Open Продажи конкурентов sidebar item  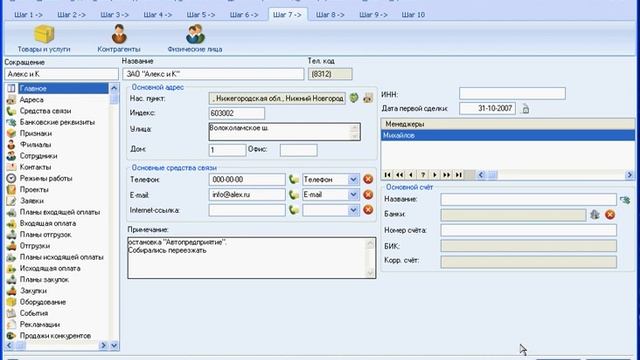pyautogui.click(x=55, y=336)
